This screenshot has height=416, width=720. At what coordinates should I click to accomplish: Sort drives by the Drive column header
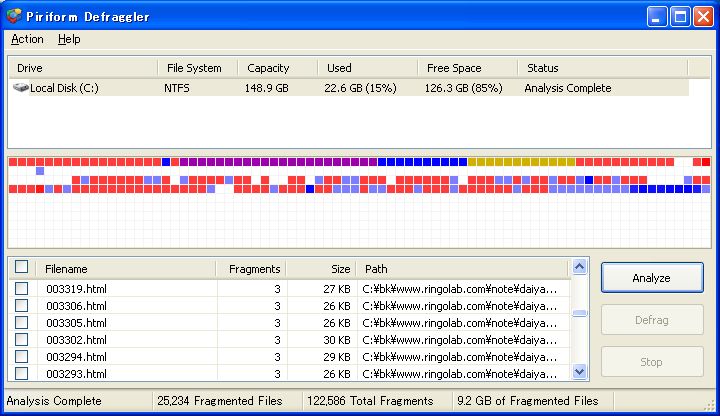coord(83,68)
